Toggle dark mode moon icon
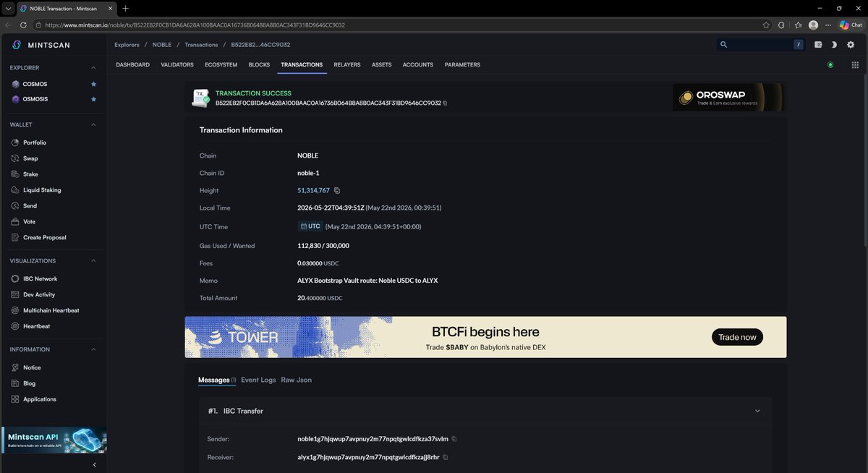This screenshot has height=473, width=868. pyautogui.click(x=834, y=45)
